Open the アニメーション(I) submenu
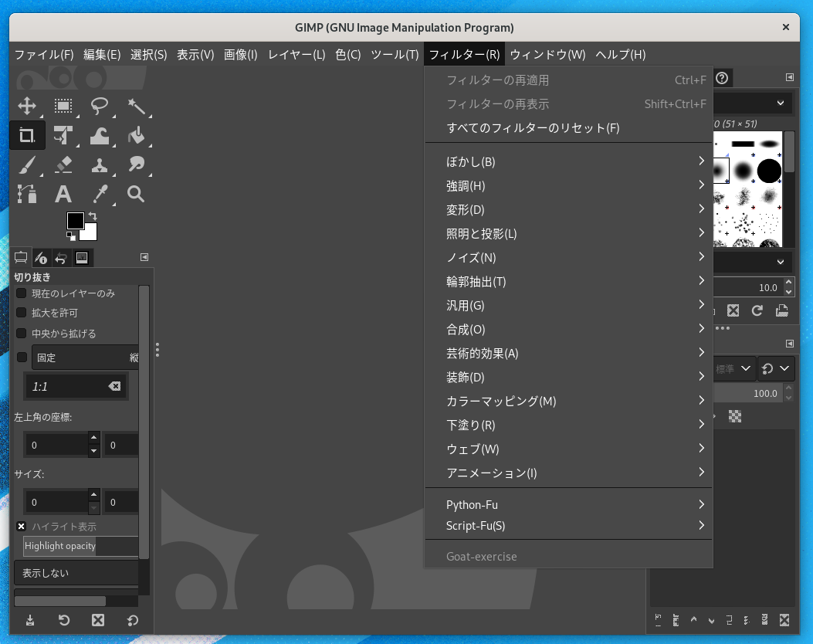 568,473
